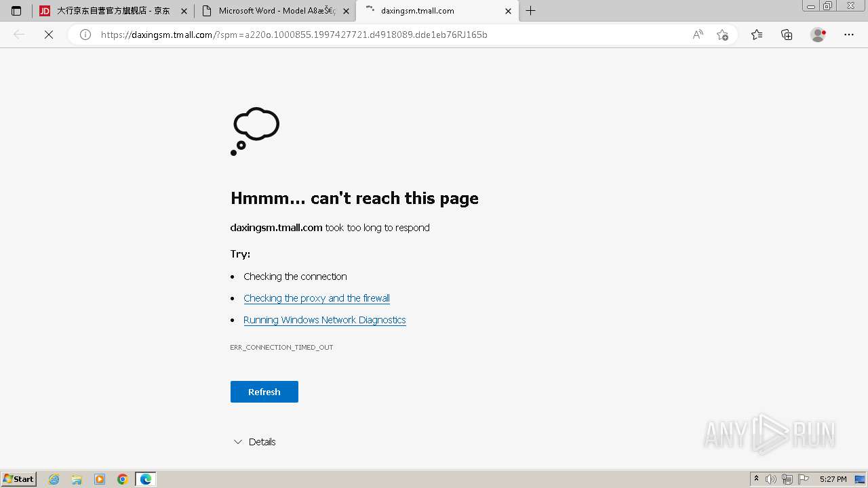Click the daxingsm.tmall.com took too long text
Viewport: 868px width, 488px height.
point(330,228)
